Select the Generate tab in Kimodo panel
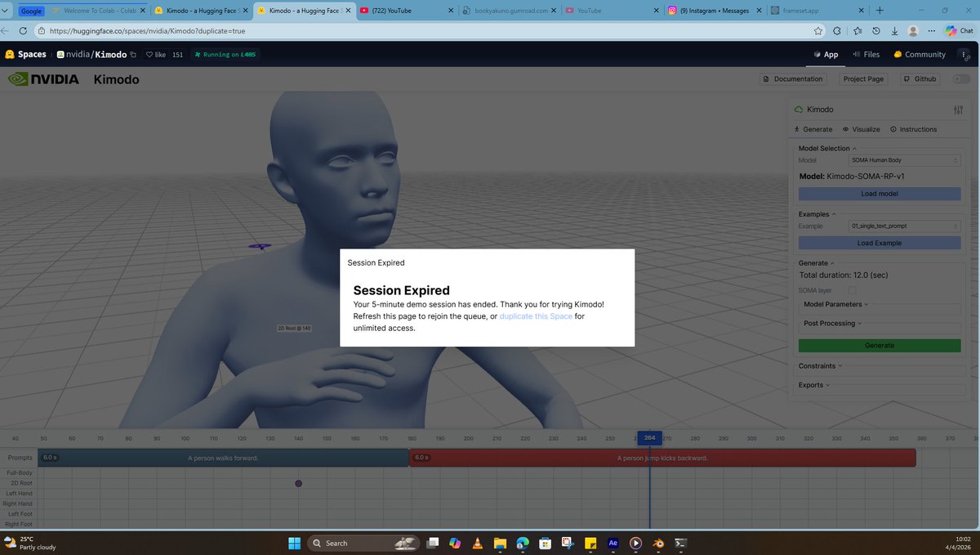Image resolution: width=980 pixels, height=555 pixels. tap(813, 129)
